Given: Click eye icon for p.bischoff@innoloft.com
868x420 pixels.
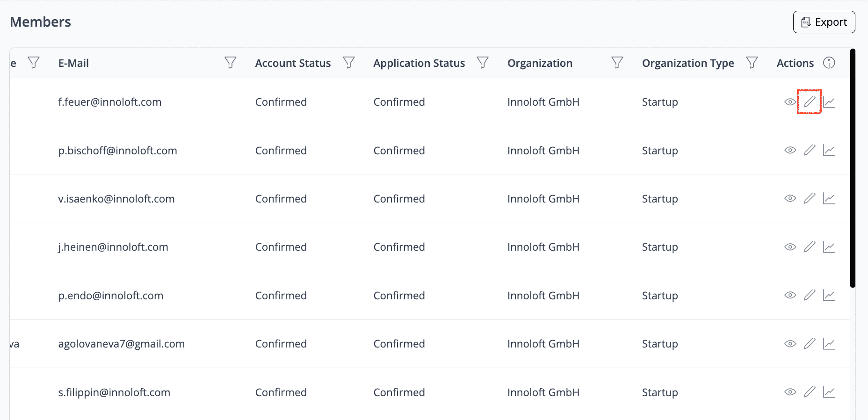Looking at the screenshot, I should [x=790, y=151].
